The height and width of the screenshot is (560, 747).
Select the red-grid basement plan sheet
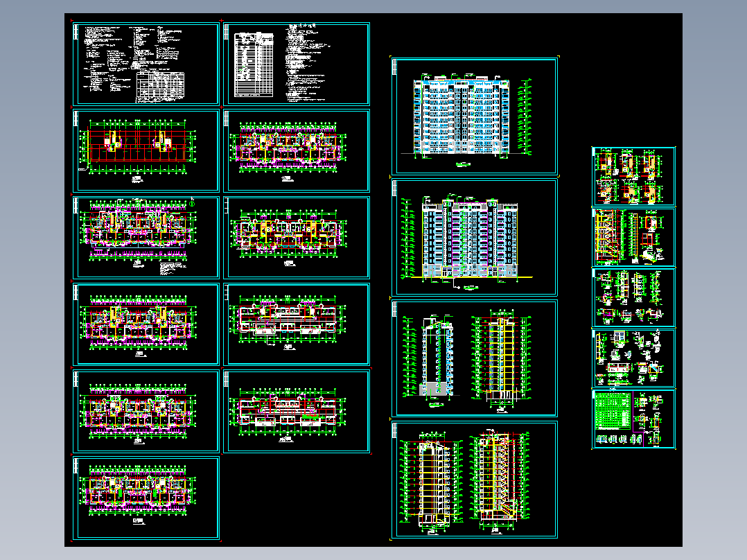(146, 150)
